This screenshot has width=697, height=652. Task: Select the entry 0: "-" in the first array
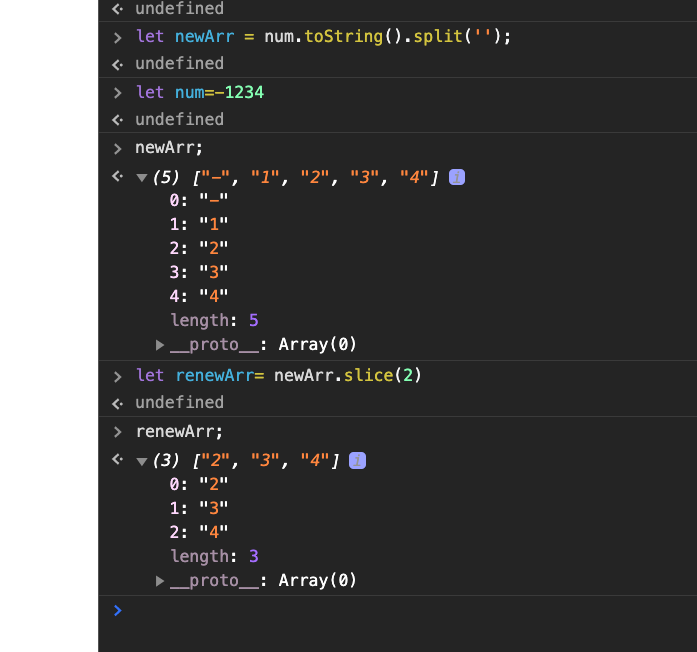click(x=199, y=200)
